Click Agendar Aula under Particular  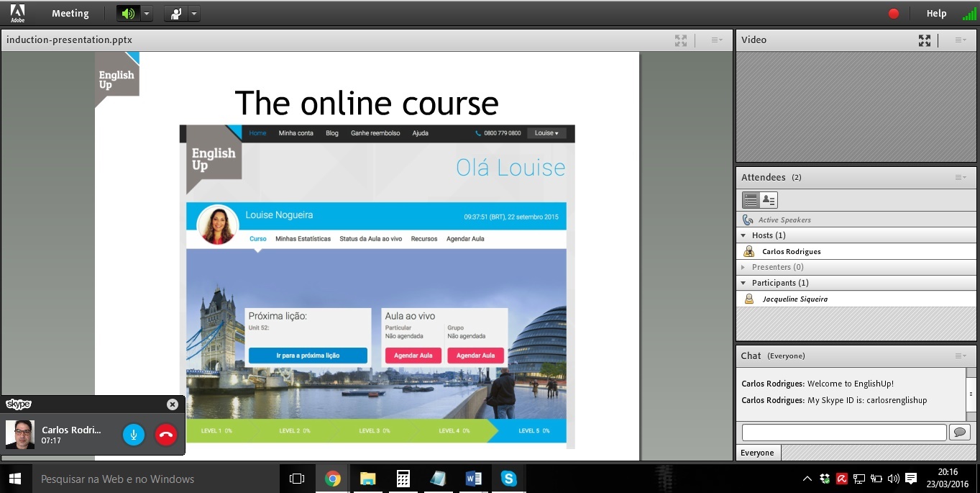point(413,356)
